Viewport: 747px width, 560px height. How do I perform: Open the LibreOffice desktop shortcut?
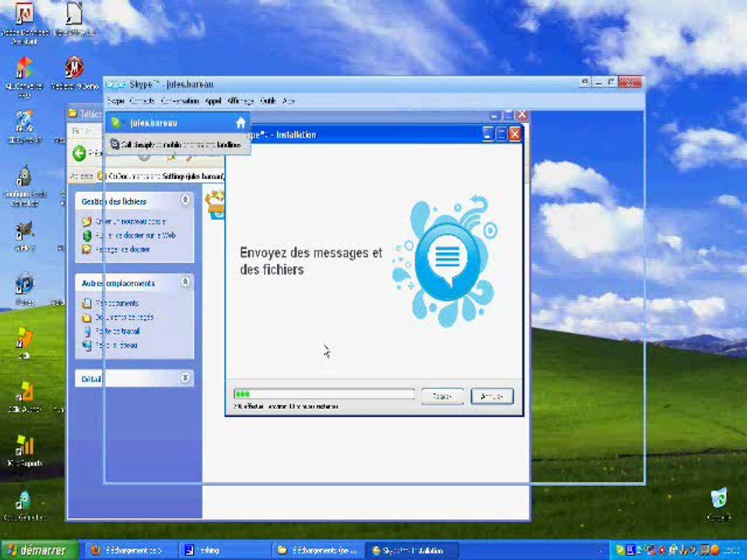[x=75, y=19]
